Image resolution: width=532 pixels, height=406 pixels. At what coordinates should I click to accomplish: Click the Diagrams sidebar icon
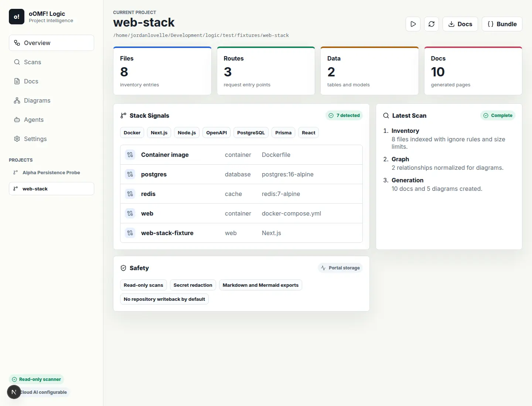click(17, 100)
